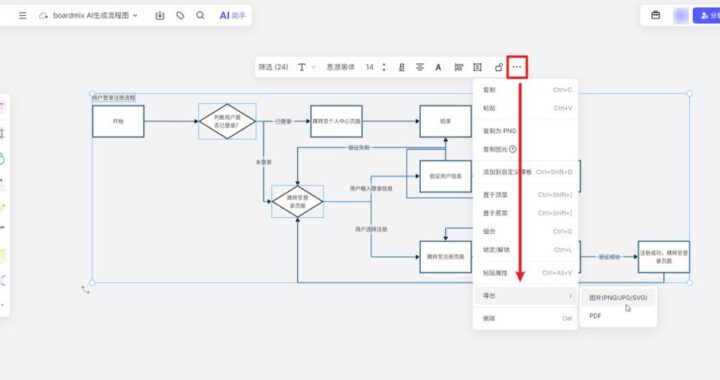Open the tag icon in top bar
The image size is (720, 380).
[x=180, y=16]
